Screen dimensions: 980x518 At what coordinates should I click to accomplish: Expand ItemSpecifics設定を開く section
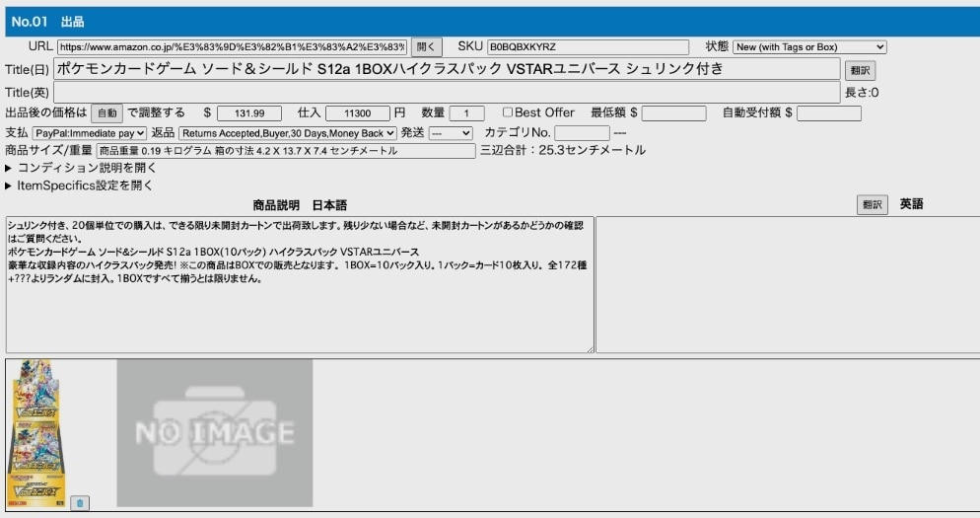pos(79,185)
